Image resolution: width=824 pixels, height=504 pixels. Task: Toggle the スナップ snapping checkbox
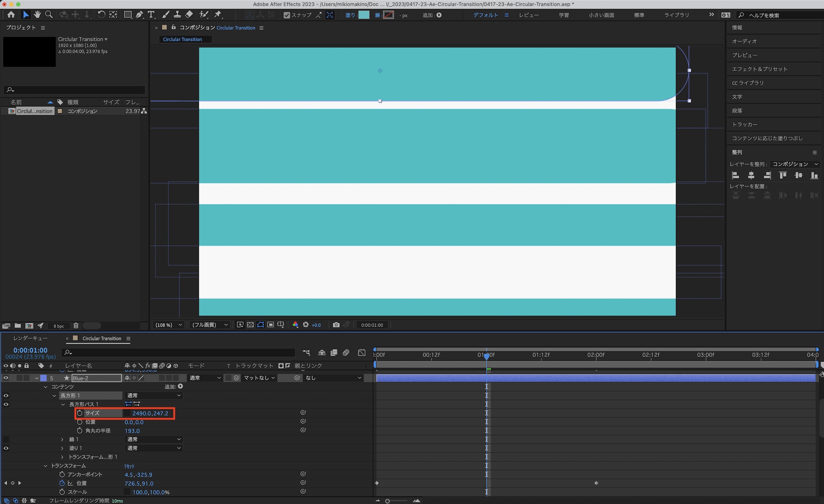pyautogui.click(x=287, y=15)
